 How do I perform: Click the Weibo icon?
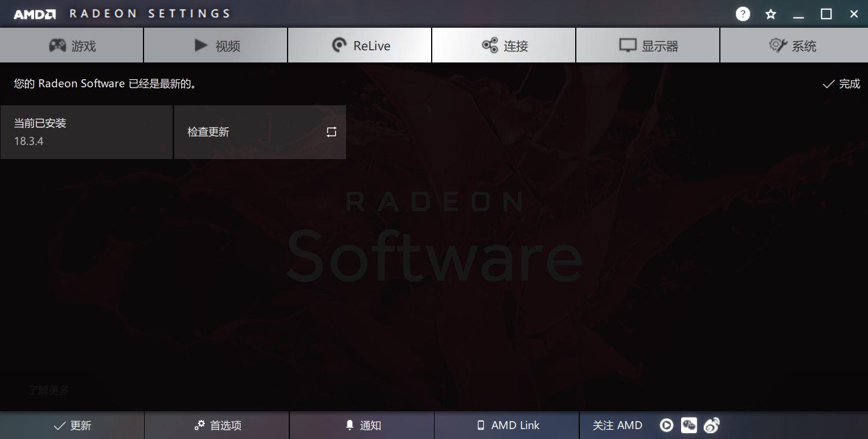coord(711,426)
